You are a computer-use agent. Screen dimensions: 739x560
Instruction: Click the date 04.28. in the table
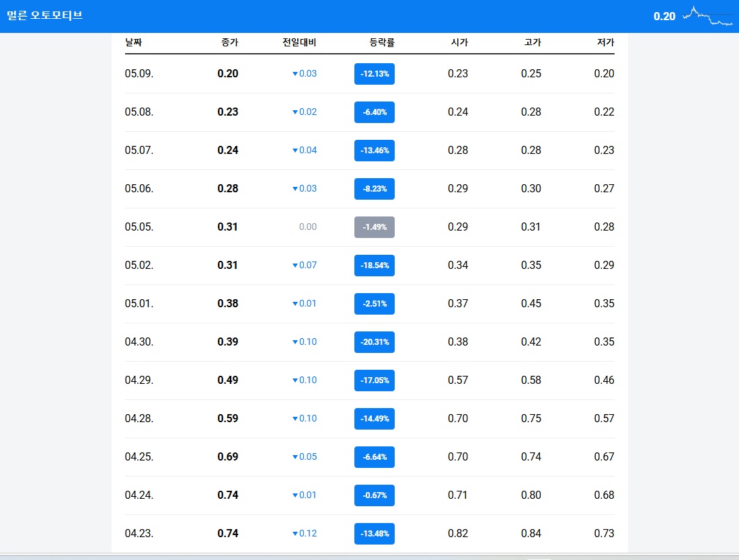(x=139, y=419)
